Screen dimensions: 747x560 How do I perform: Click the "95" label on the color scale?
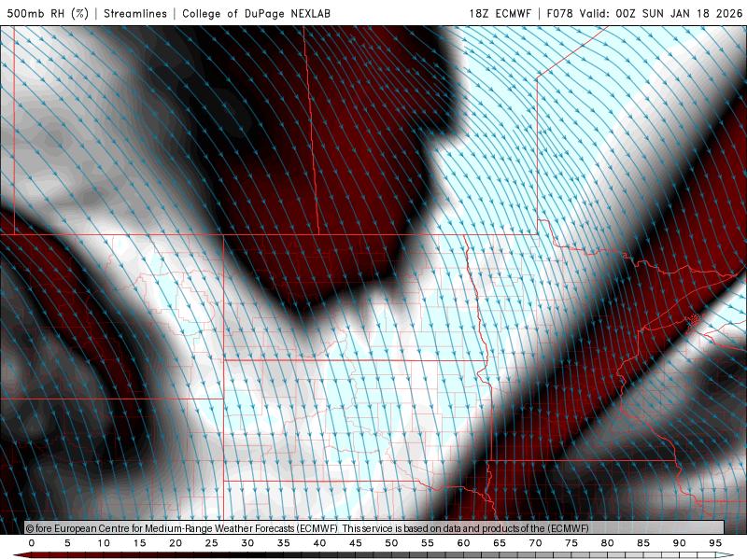pyautogui.click(x=715, y=543)
